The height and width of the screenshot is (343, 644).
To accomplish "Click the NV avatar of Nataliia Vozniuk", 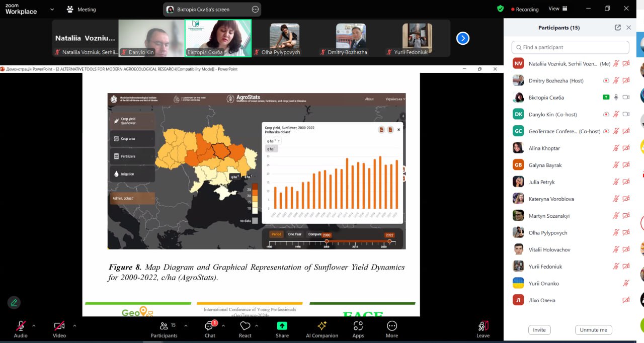I will click(518, 63).
